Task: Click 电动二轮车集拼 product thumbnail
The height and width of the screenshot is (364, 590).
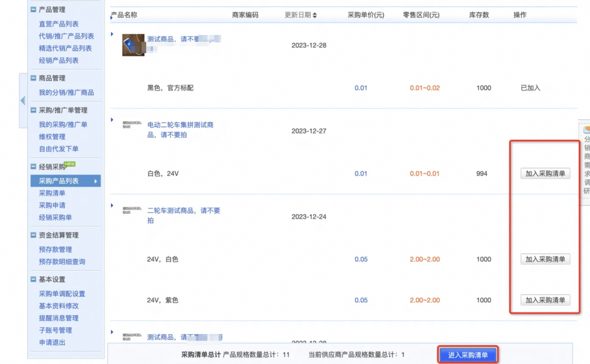Action: point(132,125)
